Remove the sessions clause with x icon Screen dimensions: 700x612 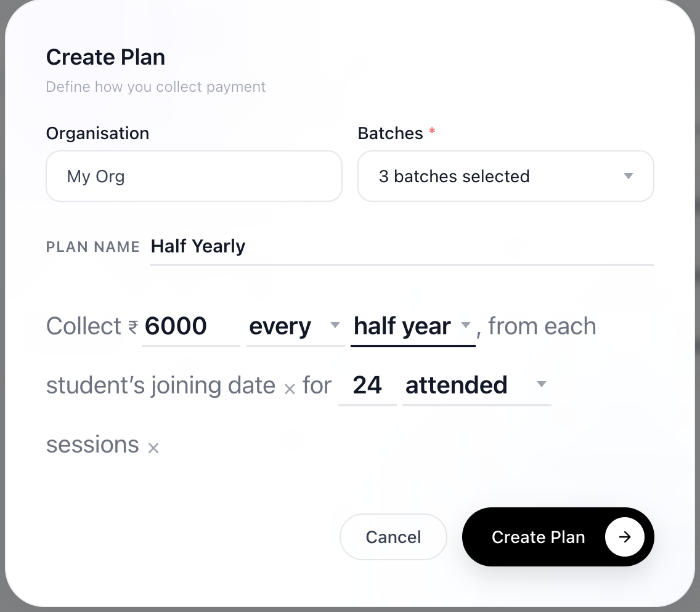(153, 448)
